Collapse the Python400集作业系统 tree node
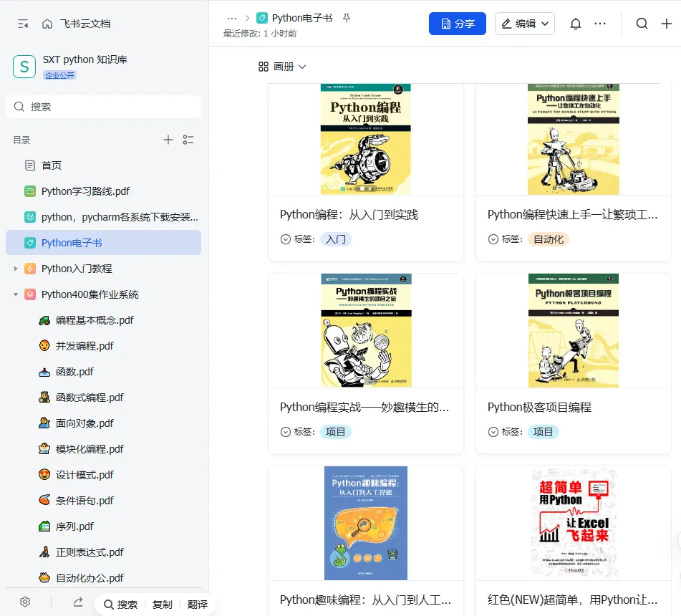681x616 pixels. coord(16,294)
